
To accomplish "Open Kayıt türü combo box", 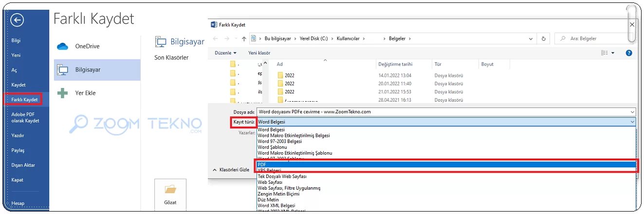I will click(x=446, y=122).
